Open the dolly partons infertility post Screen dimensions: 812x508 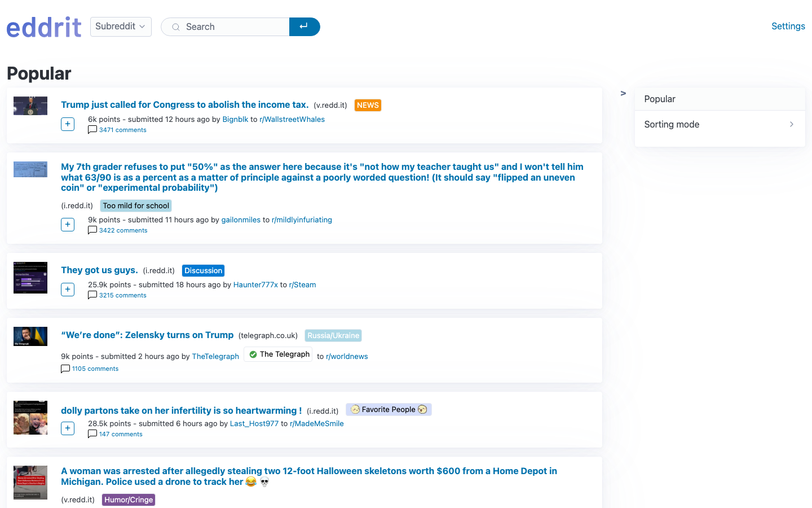click(181, 410)
